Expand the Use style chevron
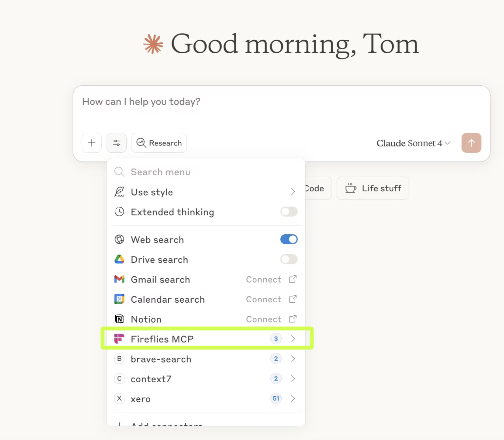The image size is (504, 440). tap(293, 192)
